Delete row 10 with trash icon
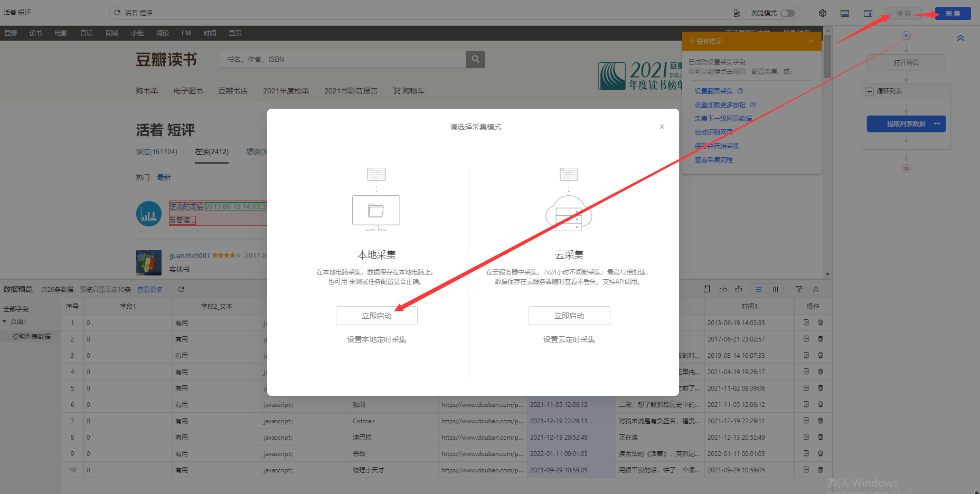 821,470
